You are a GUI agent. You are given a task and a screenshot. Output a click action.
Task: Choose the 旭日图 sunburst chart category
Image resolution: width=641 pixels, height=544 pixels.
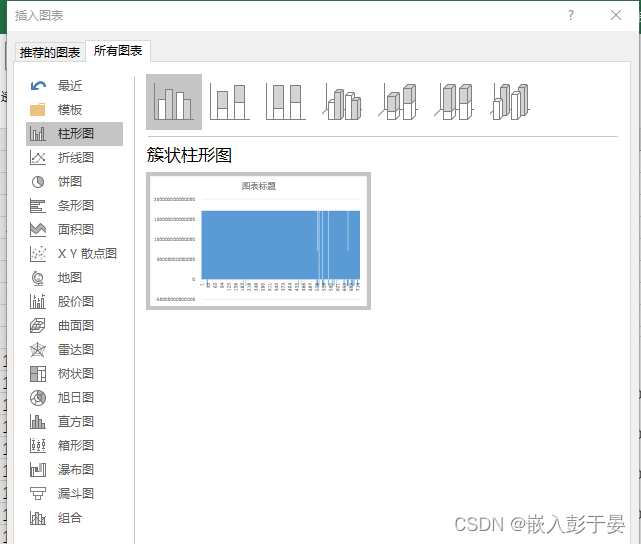tap(74, 398)
